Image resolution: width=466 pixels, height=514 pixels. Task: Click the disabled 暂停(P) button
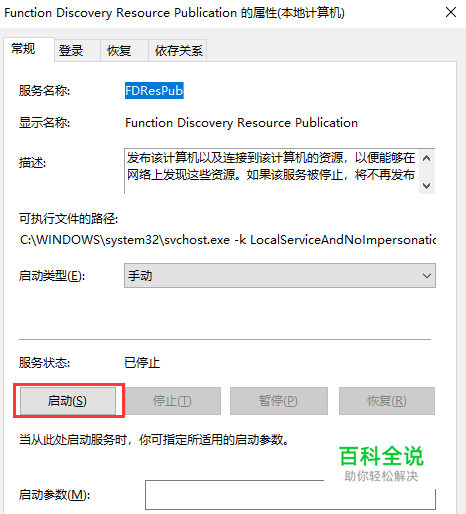(x=279, y=401)
